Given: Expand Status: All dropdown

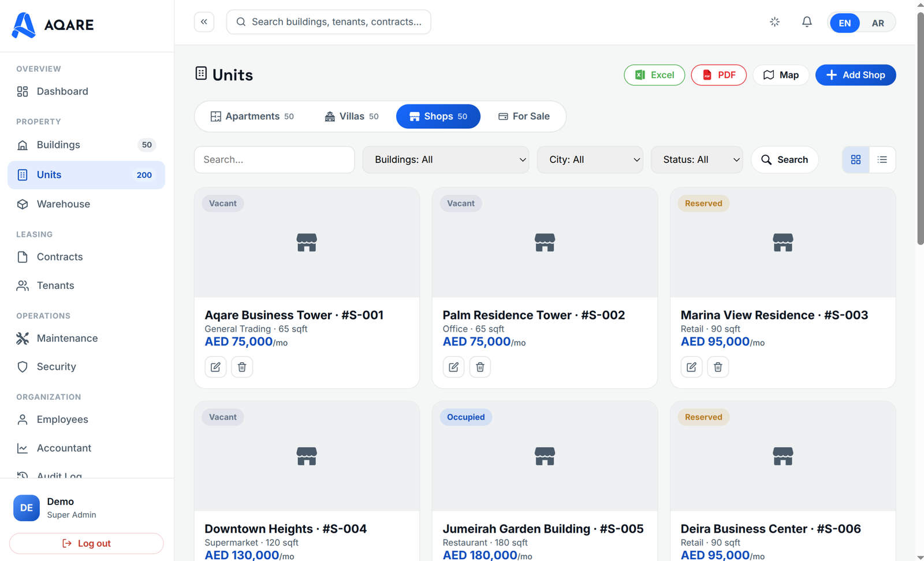Looking at the screenshot, I should (697, 159).
